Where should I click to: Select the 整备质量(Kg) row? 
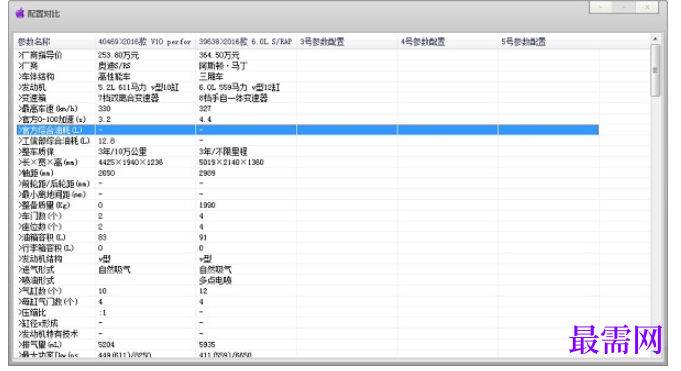(x=307, y=205)
